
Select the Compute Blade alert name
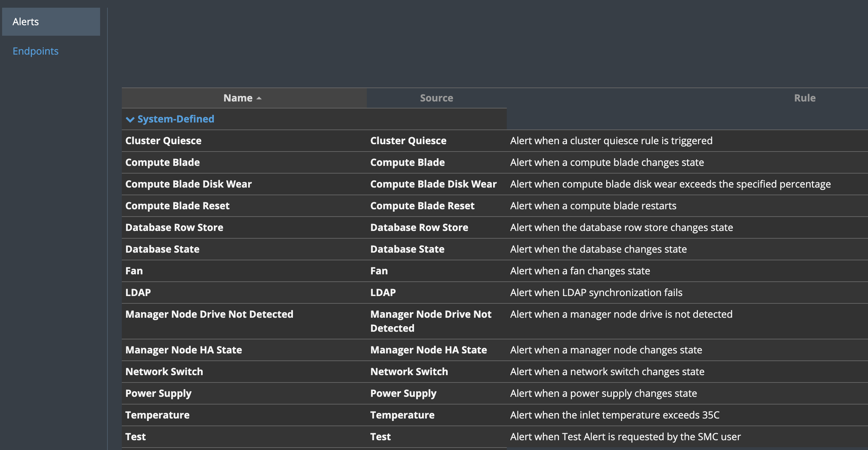[x=162, y=162]
